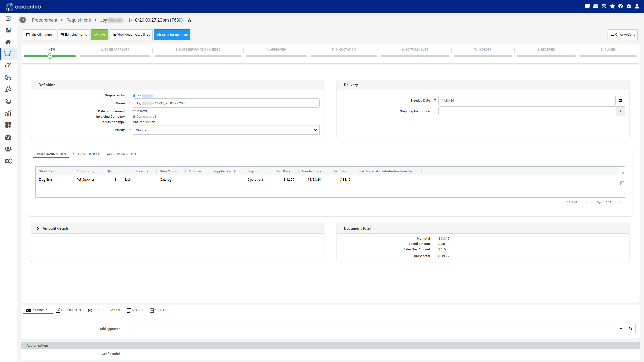Click the help question mark icon
Viewport: 644px width, 362px height.
[621, 6]
